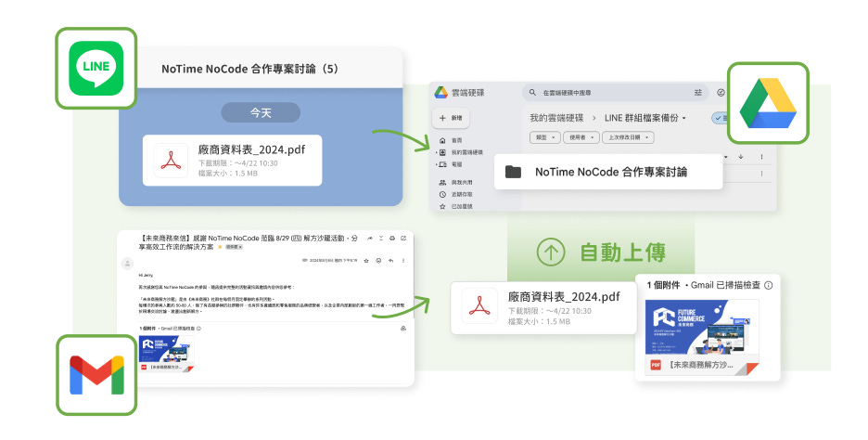This screenshot has height=440, width=868.
Task: Open attachment thumbnail inside the Gmail email
Action: (167, 353)
